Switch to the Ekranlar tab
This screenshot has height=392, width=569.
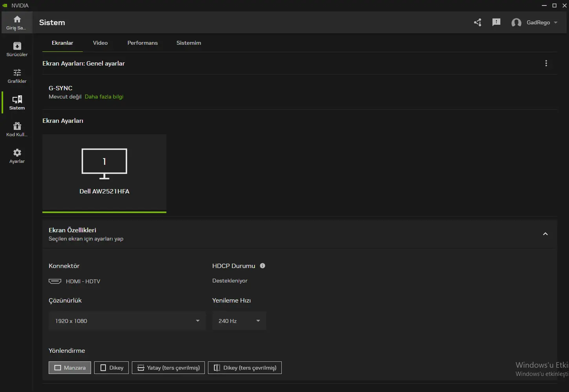click(62, 43)
